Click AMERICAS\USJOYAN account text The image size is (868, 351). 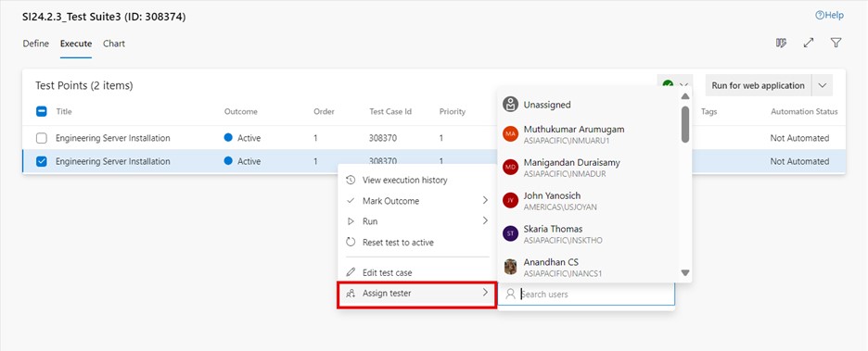coord(560,207)
